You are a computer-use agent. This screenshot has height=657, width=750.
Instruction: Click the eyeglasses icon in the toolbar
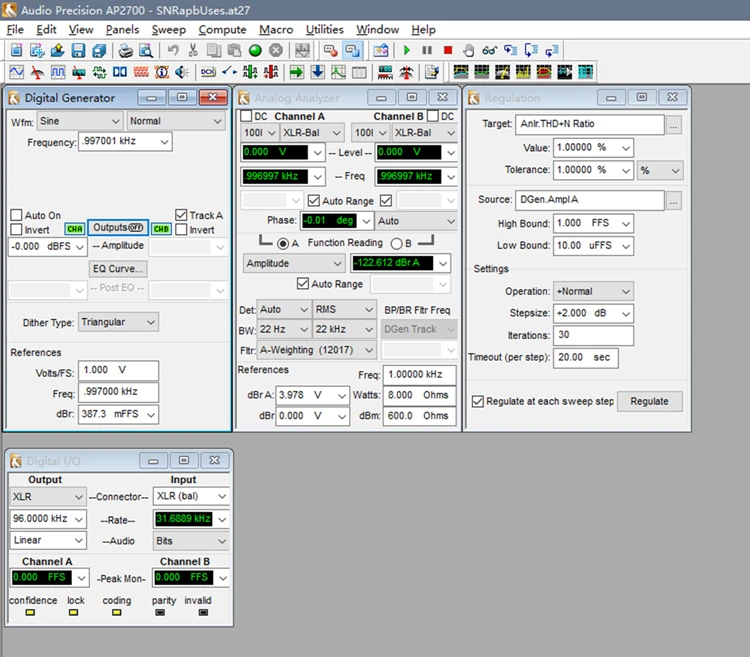tap(489, 50)
